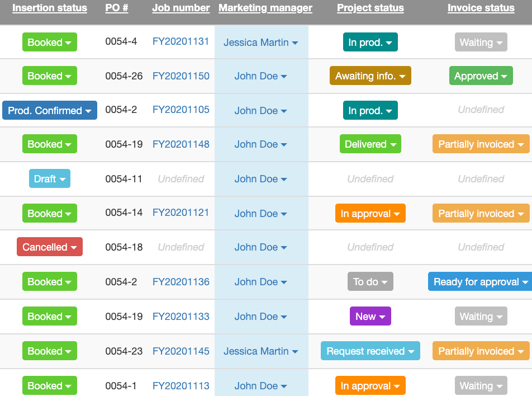Image resolution: width=532 pixels, height=396 pixels.
Task: Open the Waiting invoice dropdown in first row
Action: point(481,42)
